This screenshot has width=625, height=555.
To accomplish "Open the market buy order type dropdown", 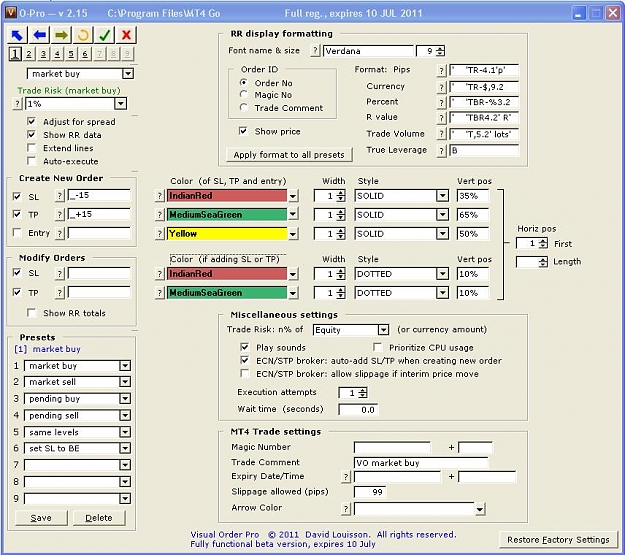I will (128, 74).
